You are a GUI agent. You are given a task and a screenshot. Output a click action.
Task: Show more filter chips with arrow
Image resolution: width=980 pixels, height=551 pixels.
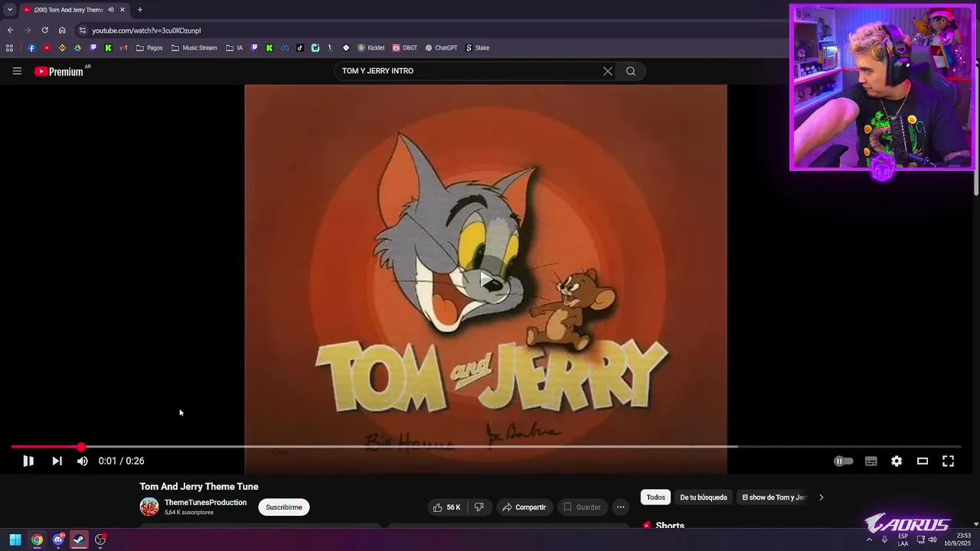[x=821, y=497]
